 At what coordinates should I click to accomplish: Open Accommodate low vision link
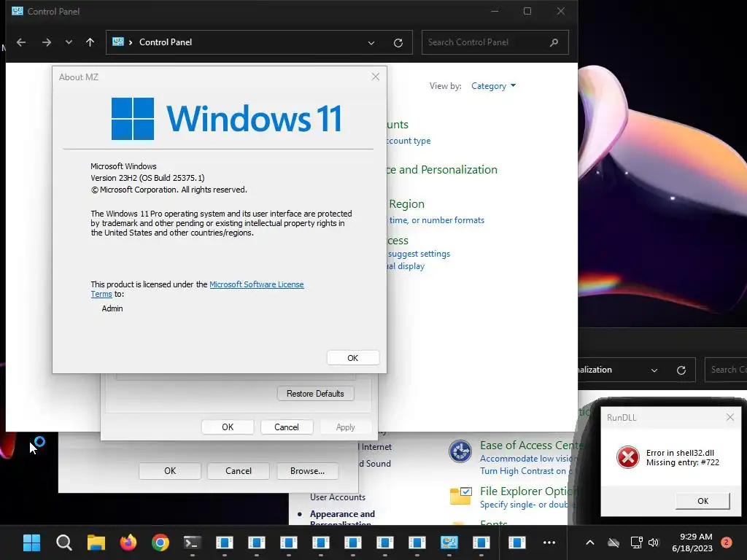(x=529, y=459)
